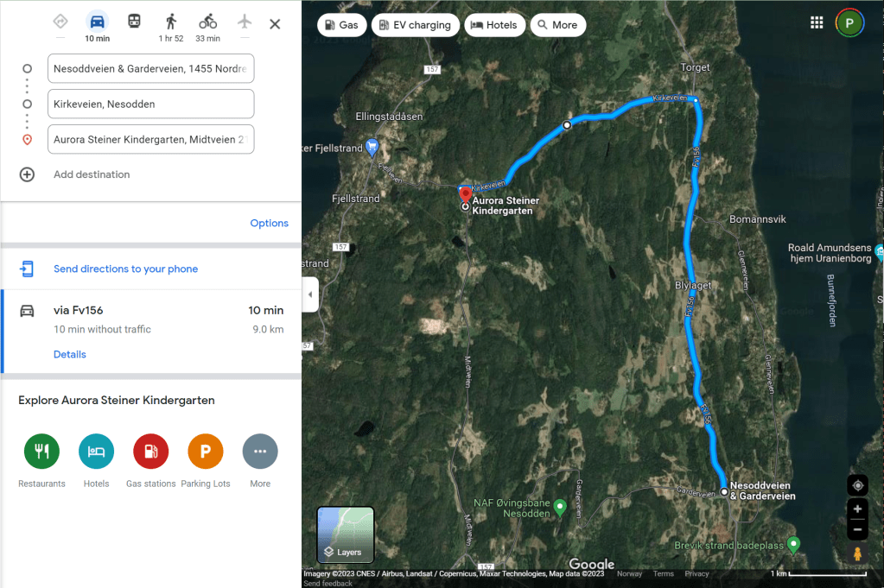884x588 pixels.
Task: Open the Layers map type thumbnail
Action: [x=346, y=534]
